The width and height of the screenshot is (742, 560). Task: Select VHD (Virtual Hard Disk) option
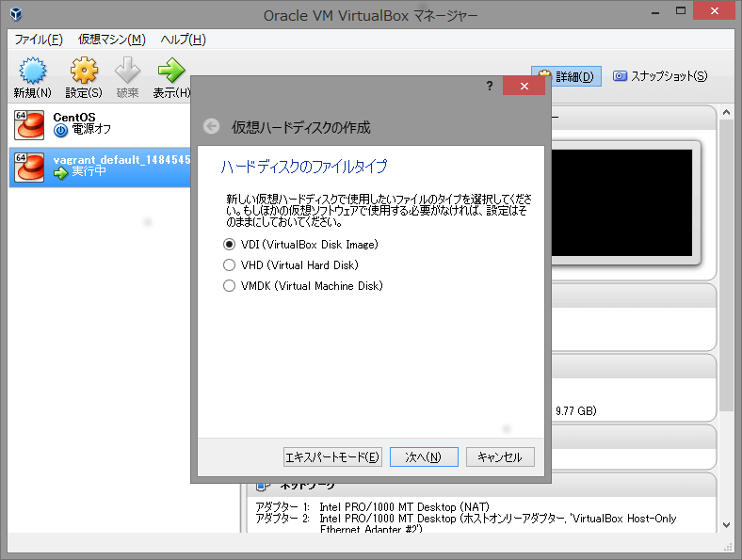click(291, 264)
